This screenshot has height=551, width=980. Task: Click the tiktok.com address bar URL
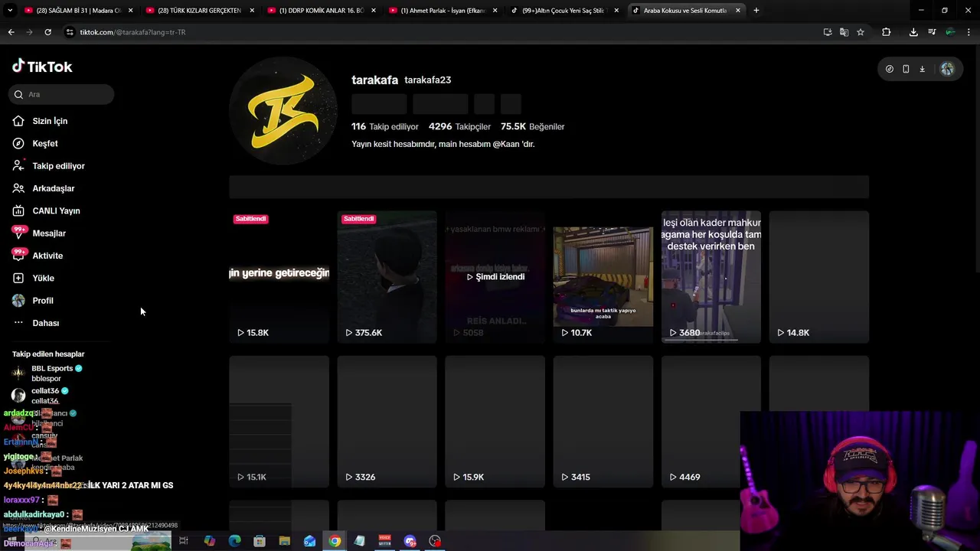132,32
